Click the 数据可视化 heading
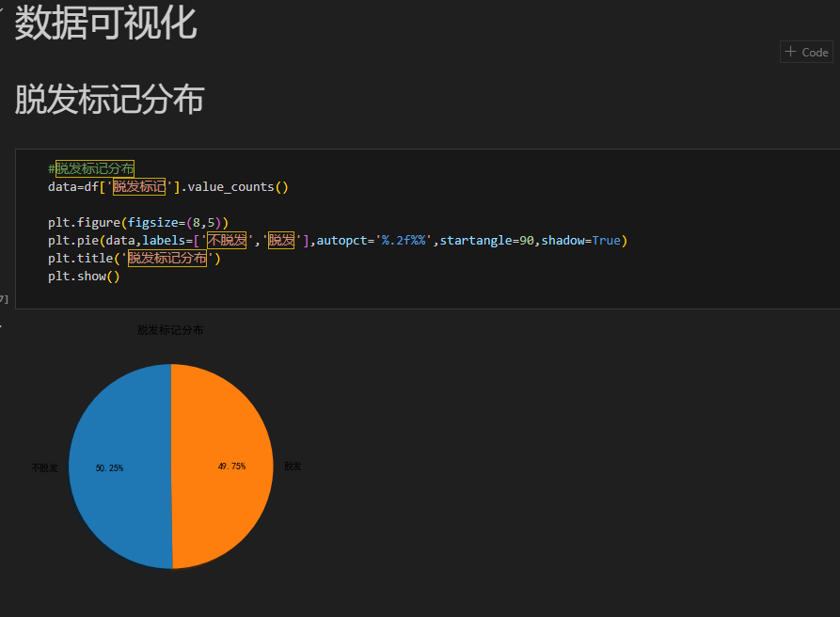This screenshot has width=840, height=617. (105, 23)
